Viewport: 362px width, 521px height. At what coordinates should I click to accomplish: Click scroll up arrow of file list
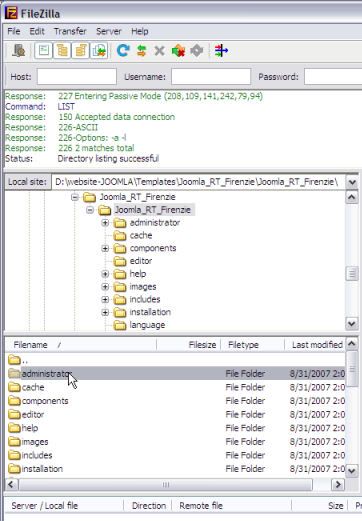point(352,343)
